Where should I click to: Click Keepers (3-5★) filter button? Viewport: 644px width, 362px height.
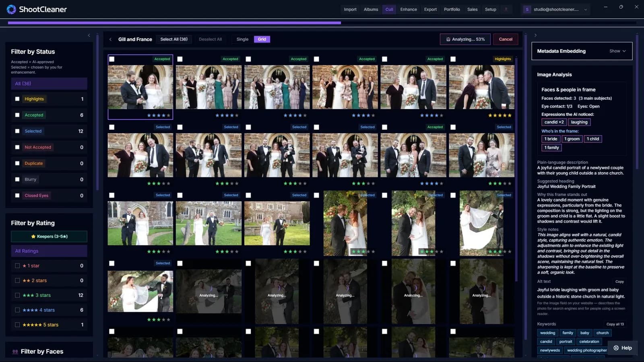[49, 237]
